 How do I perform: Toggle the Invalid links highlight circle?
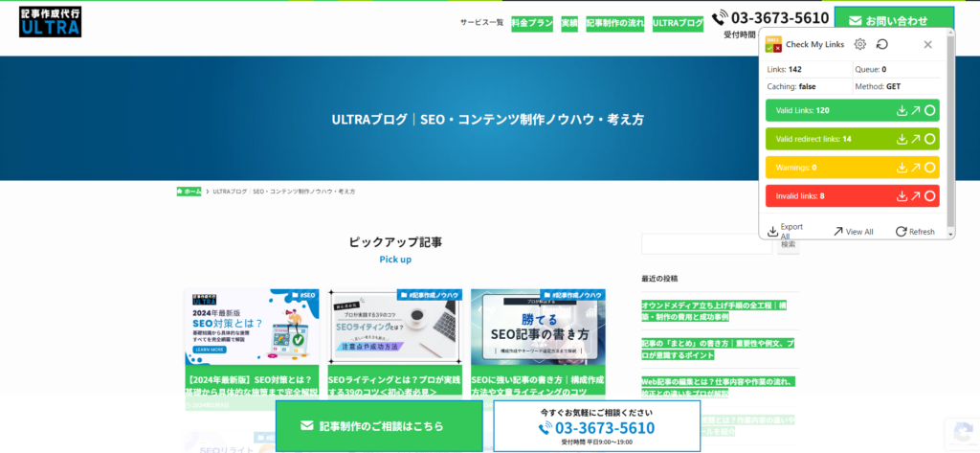tap(929, 195)
